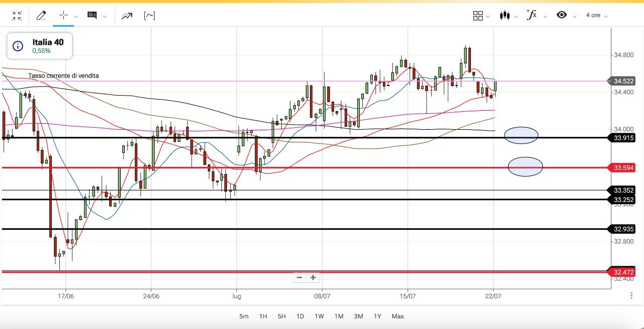Open the chart layout grid icon

[478, 16]
